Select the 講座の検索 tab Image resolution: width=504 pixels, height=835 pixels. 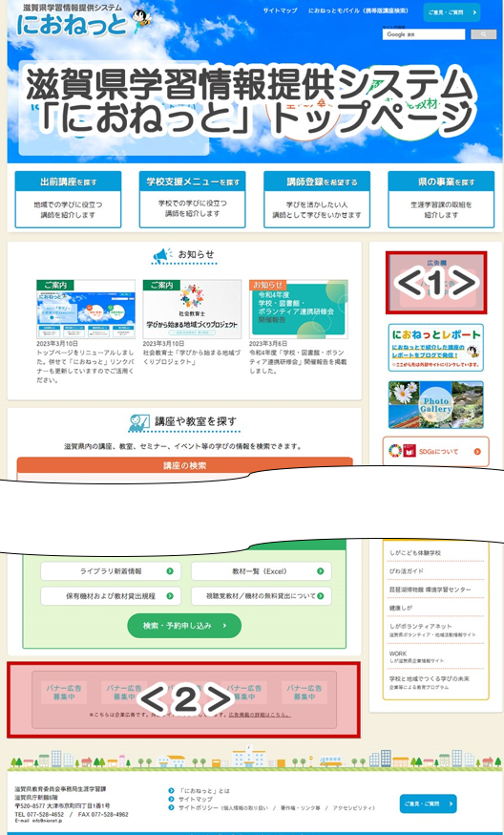point(184,465)
